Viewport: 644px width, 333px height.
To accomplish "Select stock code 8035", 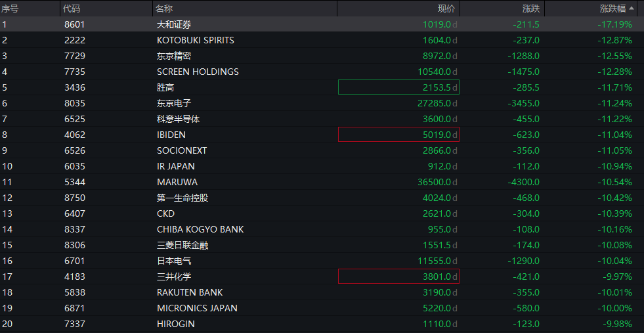I will click(74, 103).
